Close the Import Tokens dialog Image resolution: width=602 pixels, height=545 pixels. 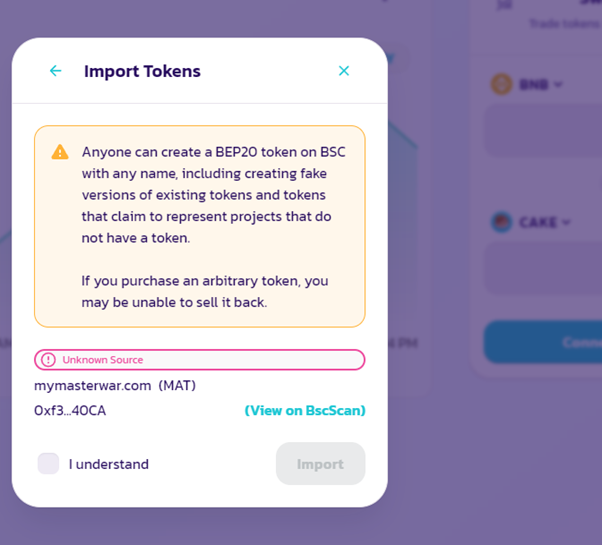pyautogui.click(x=344, y=71)
